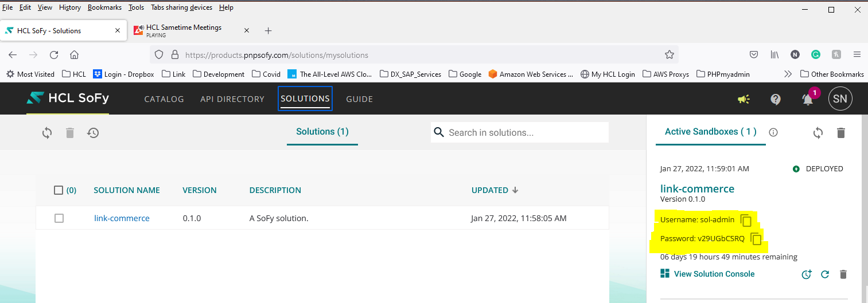Open the History menu

[x=70, y=7]
